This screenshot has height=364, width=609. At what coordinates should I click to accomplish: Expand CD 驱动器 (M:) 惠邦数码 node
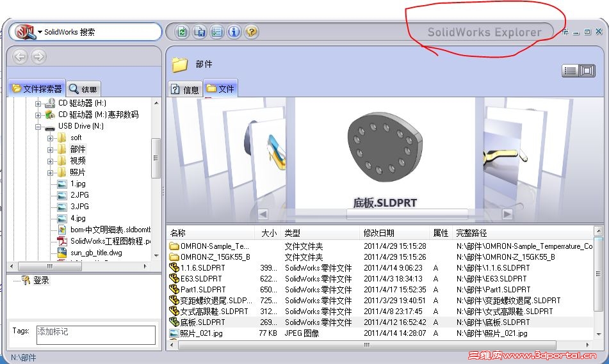38,115
